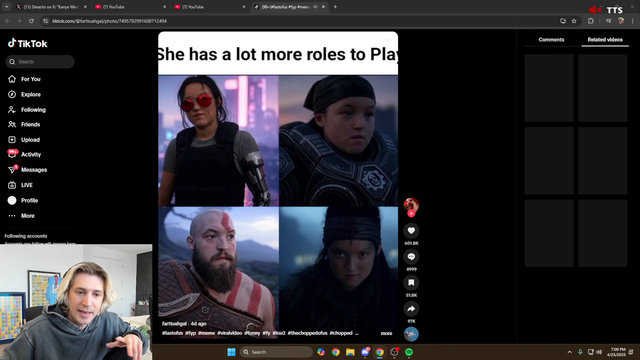Image resolution: width=640 pixels, height=360 pixels.
Task: Open the browser extensions puzzle icon
Action: click(591, 21)
